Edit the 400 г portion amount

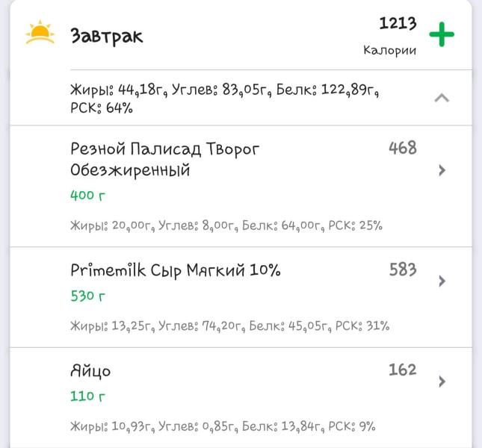tap(87, 196)
